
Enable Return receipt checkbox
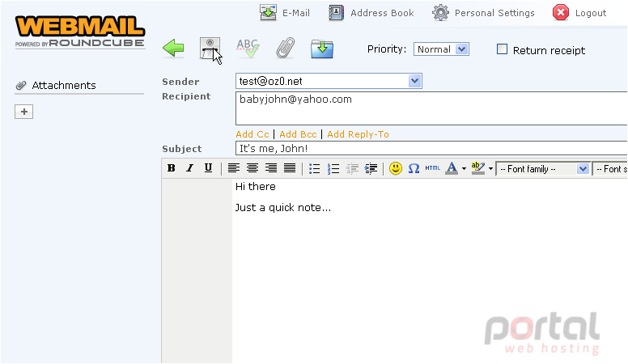pos(502,49)
